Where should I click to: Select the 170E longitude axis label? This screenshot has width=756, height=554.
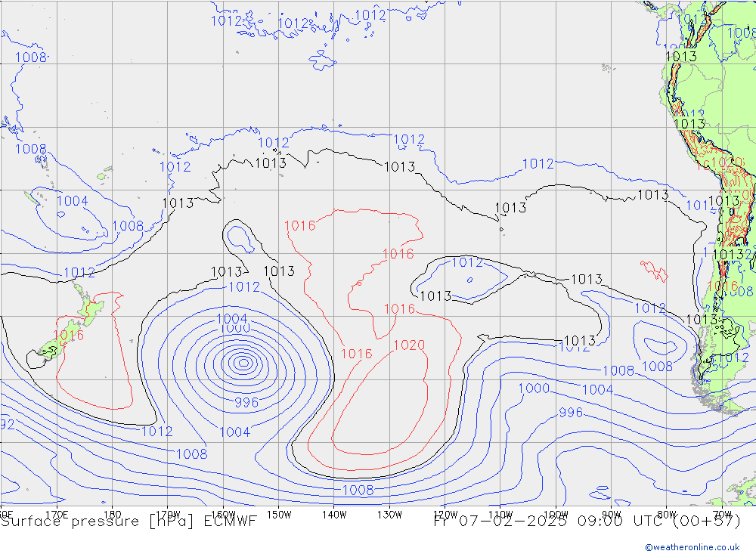[x=57, y=515]
